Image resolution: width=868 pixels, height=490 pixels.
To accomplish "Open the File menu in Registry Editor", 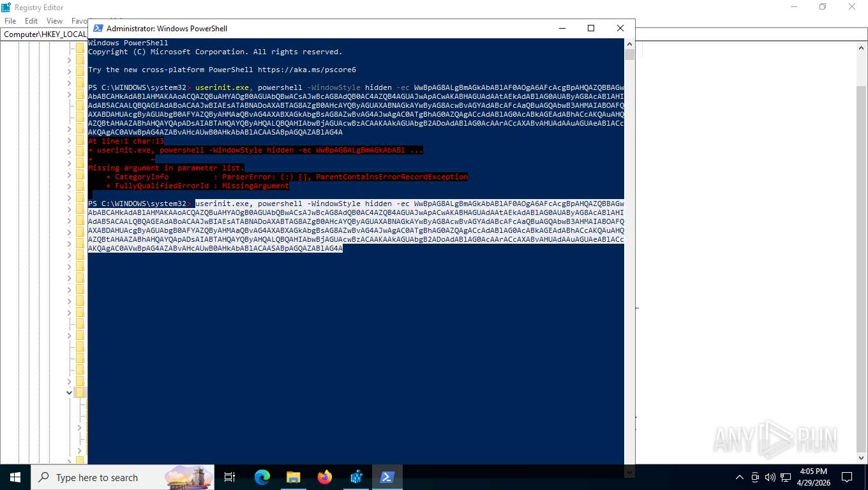I will pos(10,21).
